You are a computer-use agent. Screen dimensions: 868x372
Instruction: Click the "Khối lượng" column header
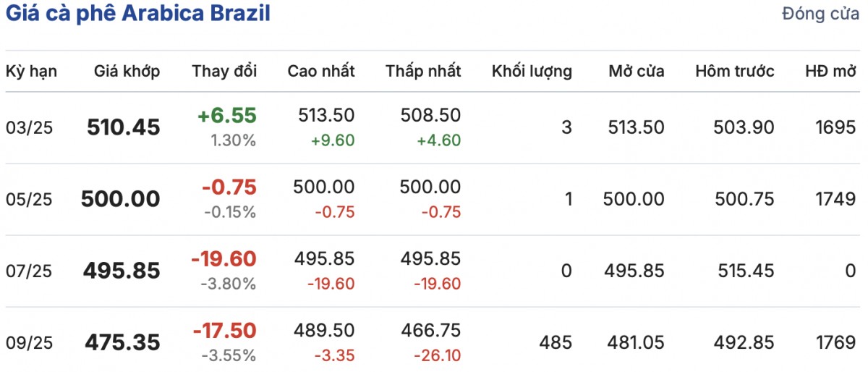[532, 71]
